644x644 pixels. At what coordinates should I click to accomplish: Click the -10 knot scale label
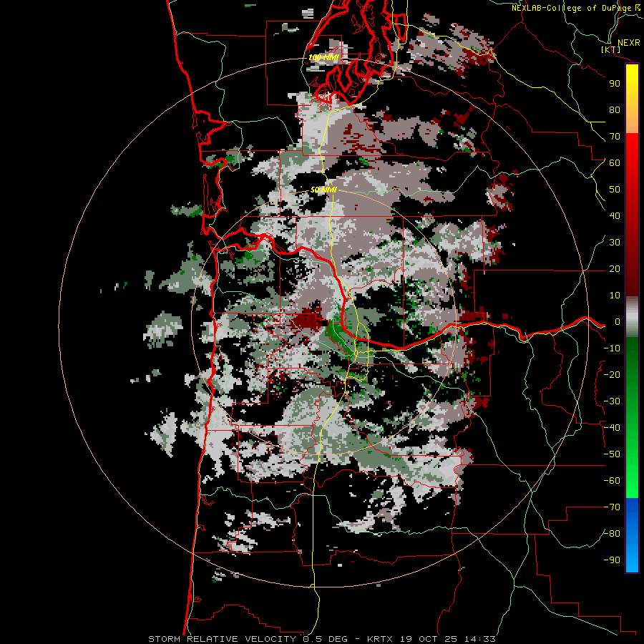point(612,348)
